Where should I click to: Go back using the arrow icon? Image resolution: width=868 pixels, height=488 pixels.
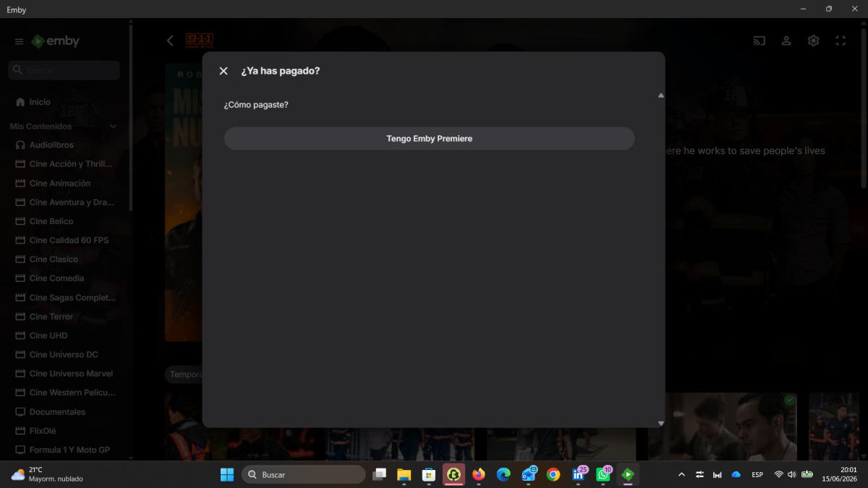170,41
